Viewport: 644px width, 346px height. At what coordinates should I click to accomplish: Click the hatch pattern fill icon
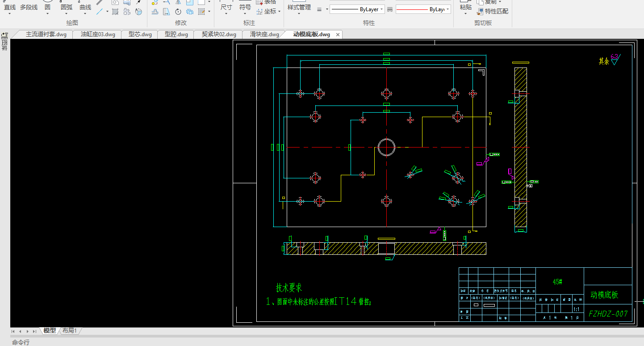[x=115, y=12]
